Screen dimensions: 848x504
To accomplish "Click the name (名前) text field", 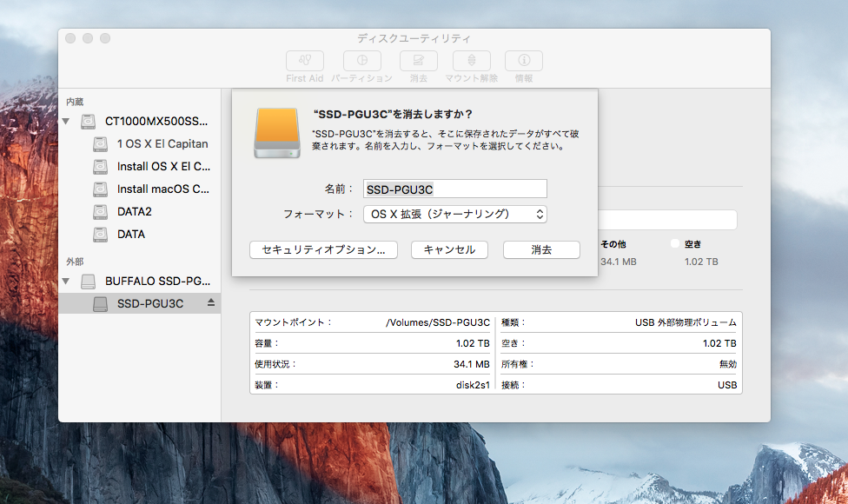I will 454,189.
